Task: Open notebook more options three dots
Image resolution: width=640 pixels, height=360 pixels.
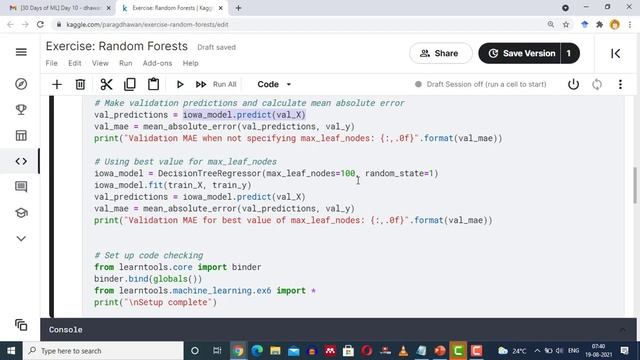Action: [620, 84]
